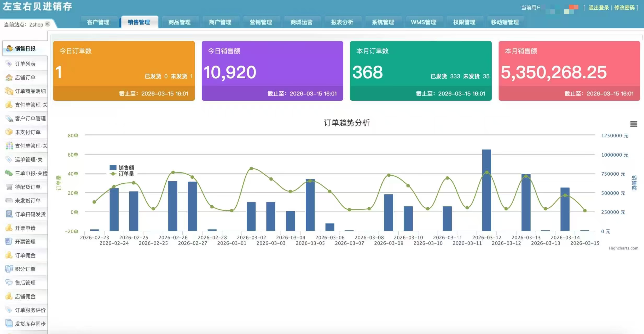Viewport: 644px width, 334px height.
Task: Switch to the 系统管理 tab
Action: point(383,22)
